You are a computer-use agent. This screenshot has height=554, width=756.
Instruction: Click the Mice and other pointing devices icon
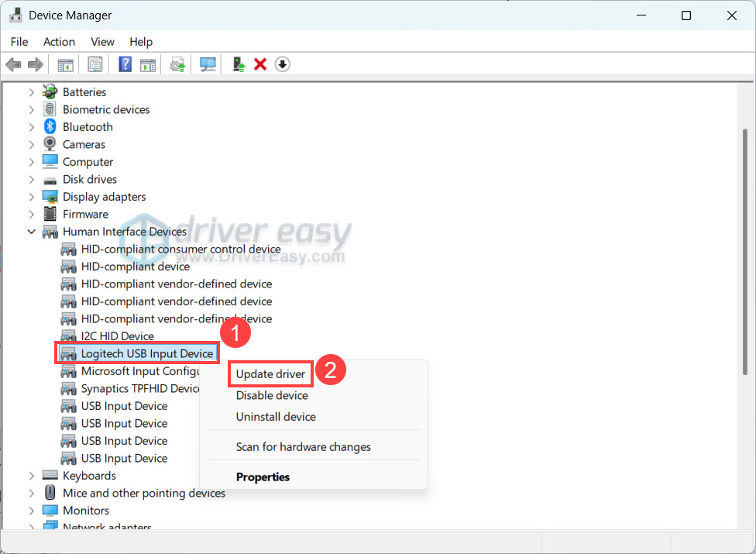(x=50, y=493)
